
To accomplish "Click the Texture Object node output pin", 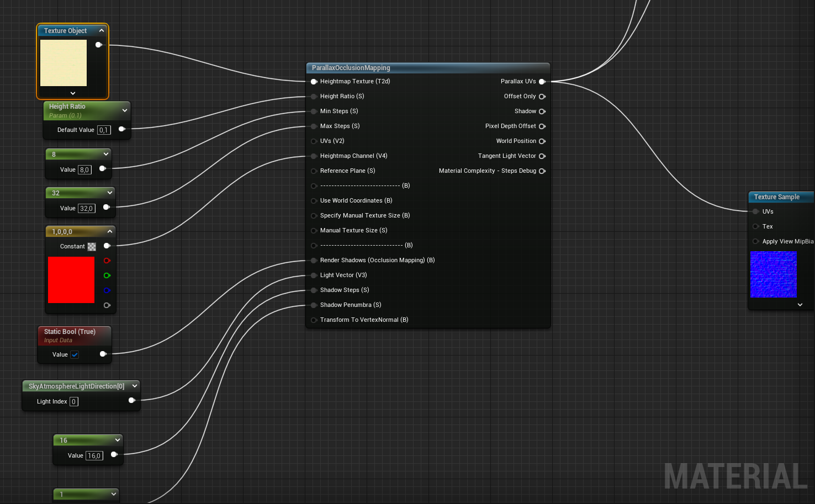I will (x=98, y=45).
